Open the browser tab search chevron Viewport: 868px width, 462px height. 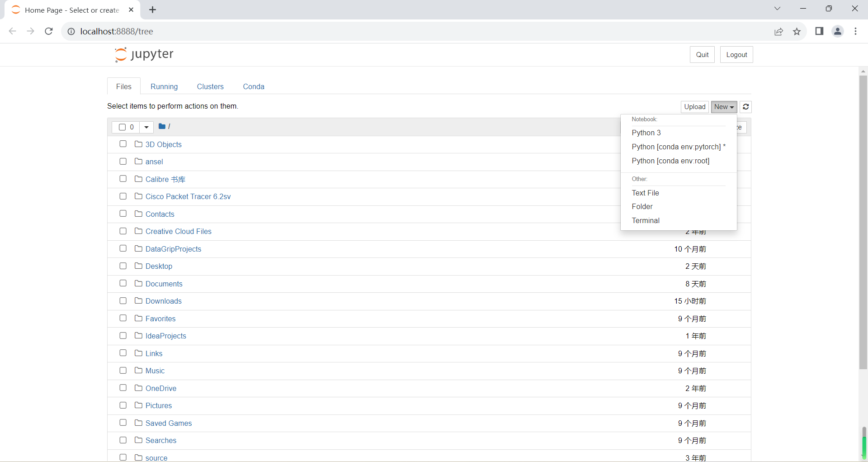click(777, 9)
